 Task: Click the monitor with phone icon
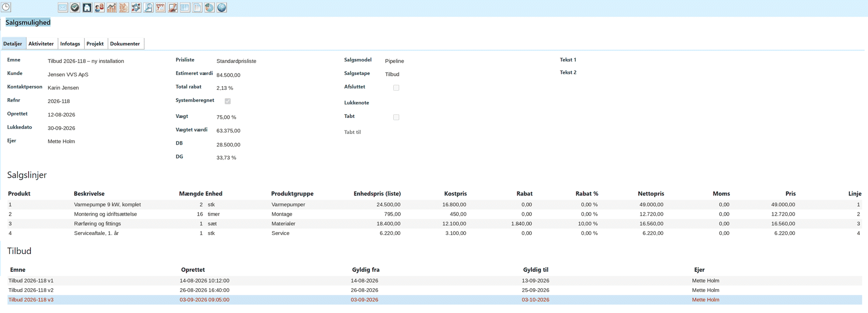pos(173,7)
